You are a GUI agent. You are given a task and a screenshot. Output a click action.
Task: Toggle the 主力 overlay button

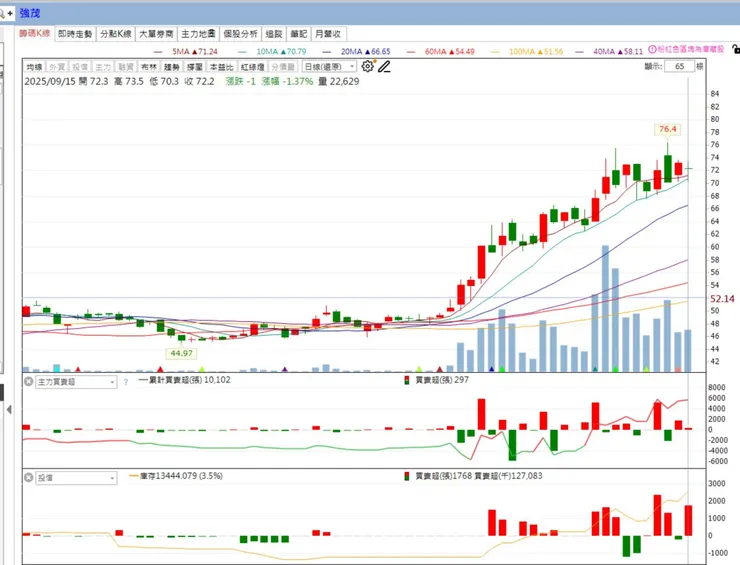click(x=103, y=67)
